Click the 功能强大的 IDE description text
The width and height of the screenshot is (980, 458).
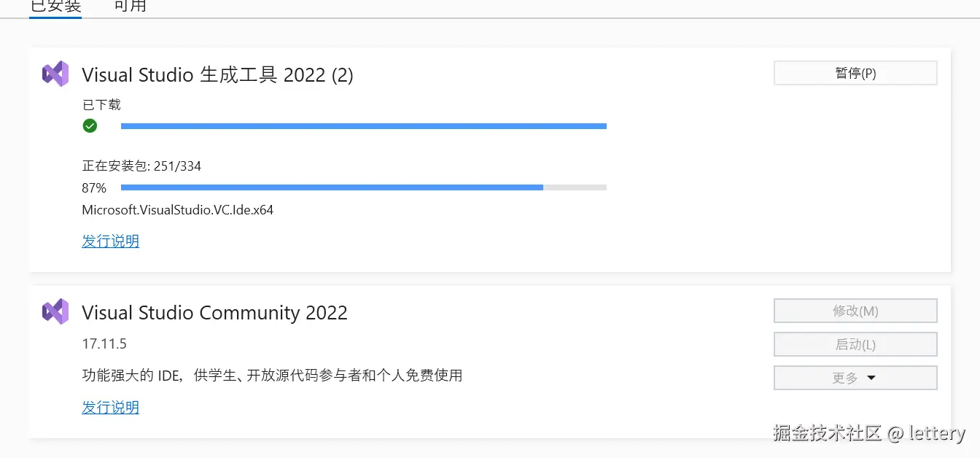click(272, 376)
